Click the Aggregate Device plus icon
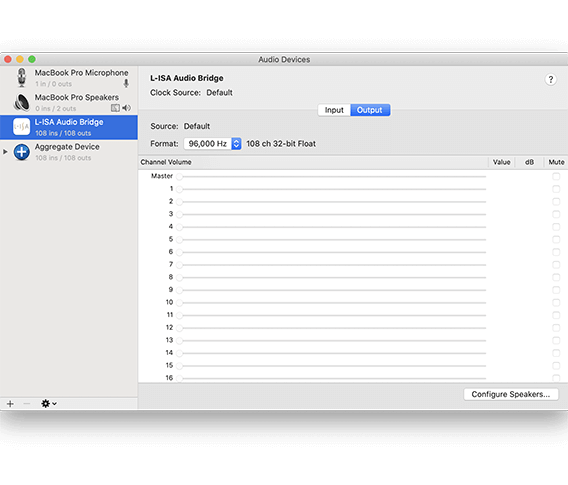The height and width of the screenshot is (485, 568). coord(22,152)
